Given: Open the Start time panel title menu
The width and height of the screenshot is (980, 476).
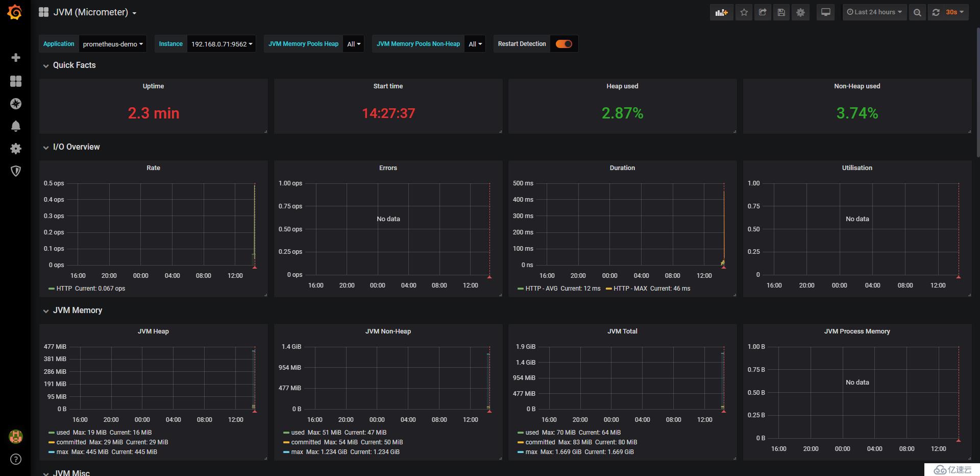Looking at the screenshot, I should pos(388,86).
